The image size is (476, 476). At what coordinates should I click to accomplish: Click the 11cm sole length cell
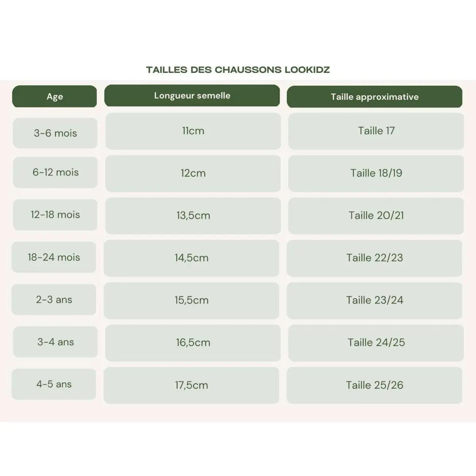[x=193, y=131]
